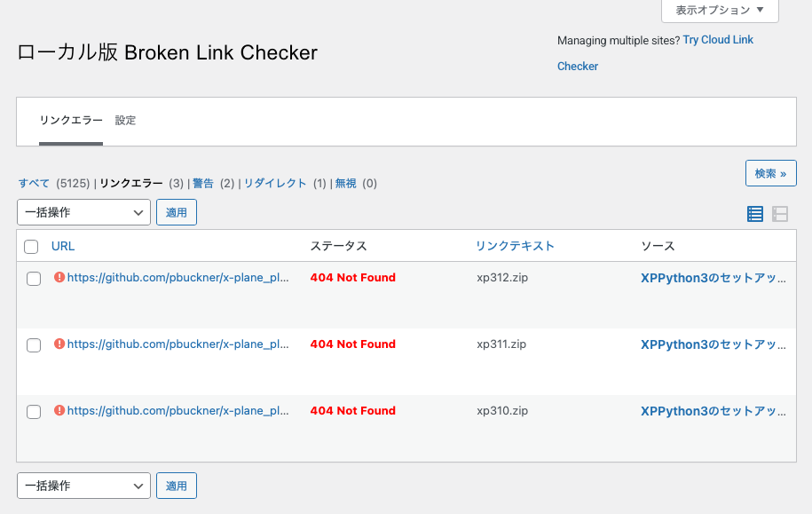Click the 検索 » search button

click(770, 173)
